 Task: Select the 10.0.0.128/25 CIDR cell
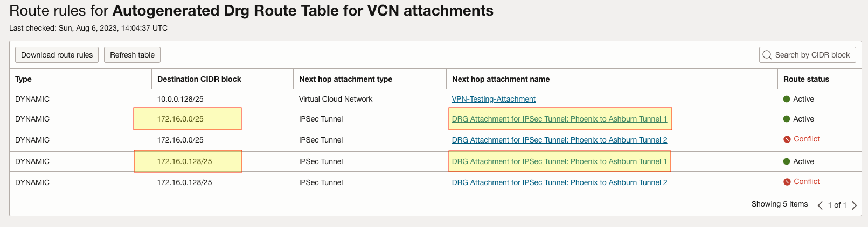(180, 99)
